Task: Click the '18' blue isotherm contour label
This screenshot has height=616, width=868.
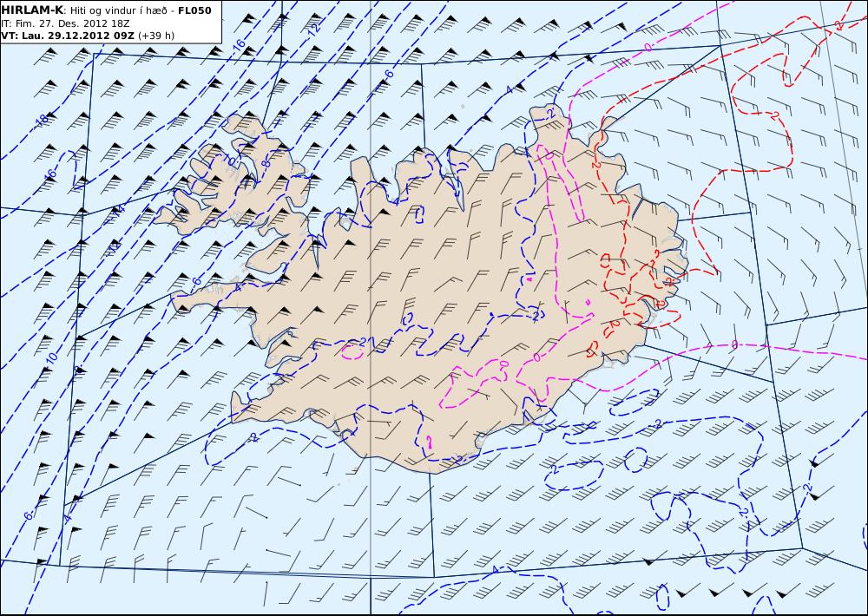Action: 43,119
